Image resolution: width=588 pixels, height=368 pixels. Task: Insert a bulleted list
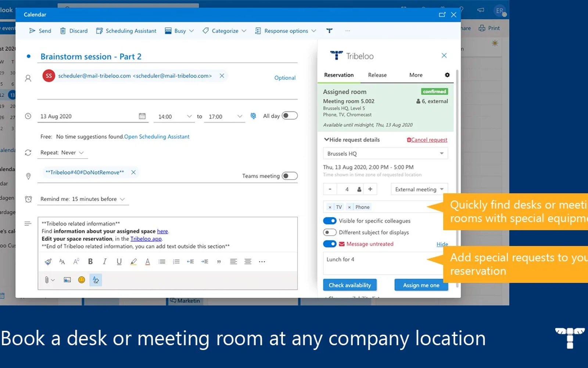[162, 262]
